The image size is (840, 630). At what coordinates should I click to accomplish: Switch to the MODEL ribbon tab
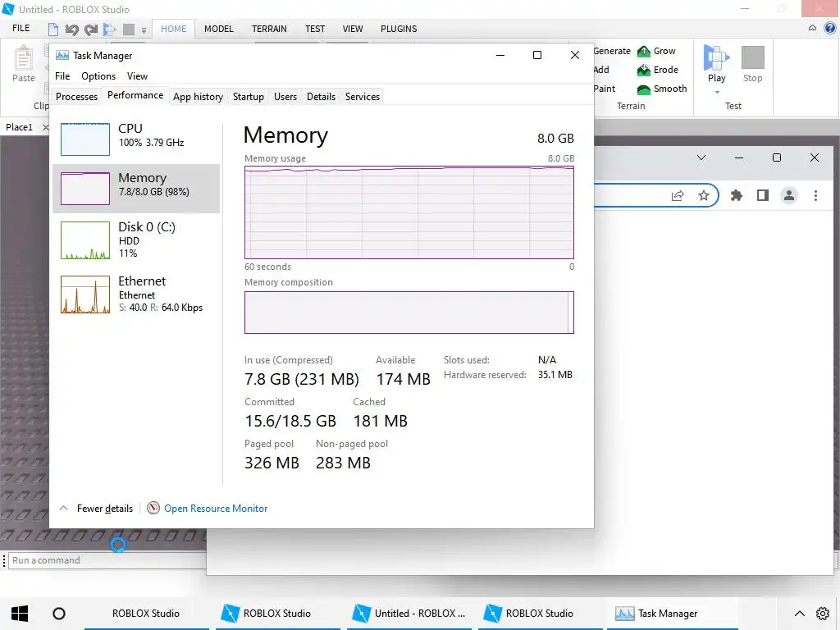click(218, 29)
